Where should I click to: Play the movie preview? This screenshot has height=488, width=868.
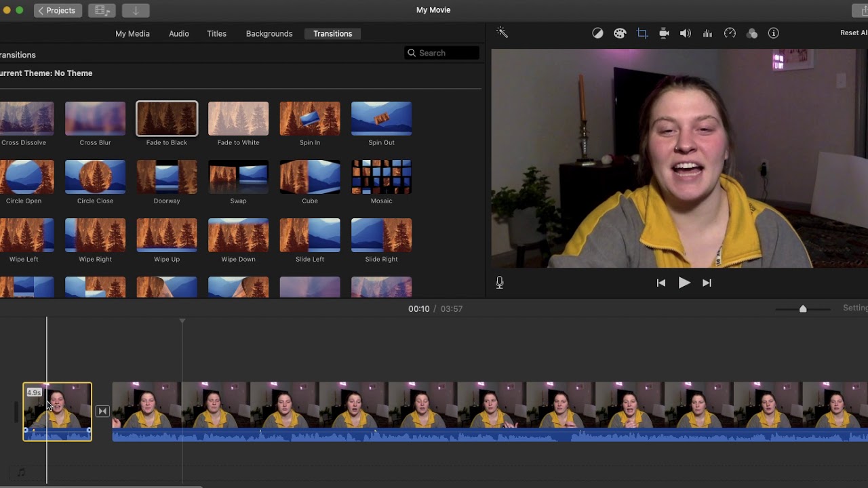click(684, 283)
